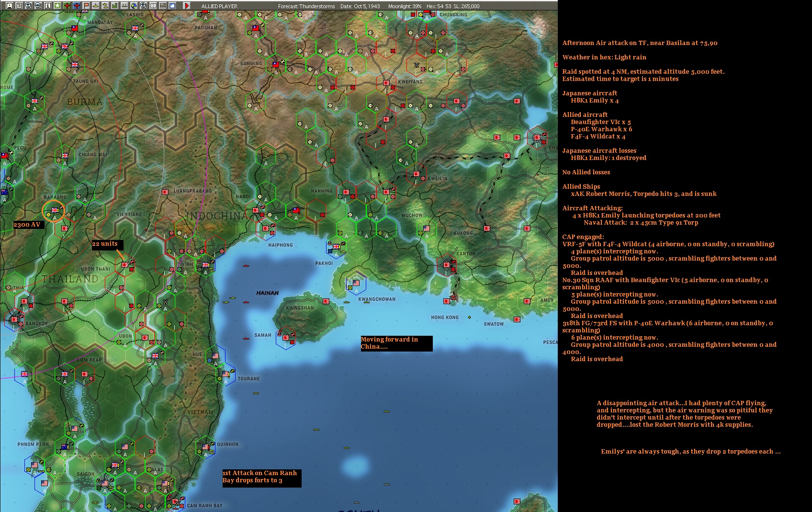Select the British flag unit at Chiang Mai
This screenshot has height=512, width=812.
point(65,156)
